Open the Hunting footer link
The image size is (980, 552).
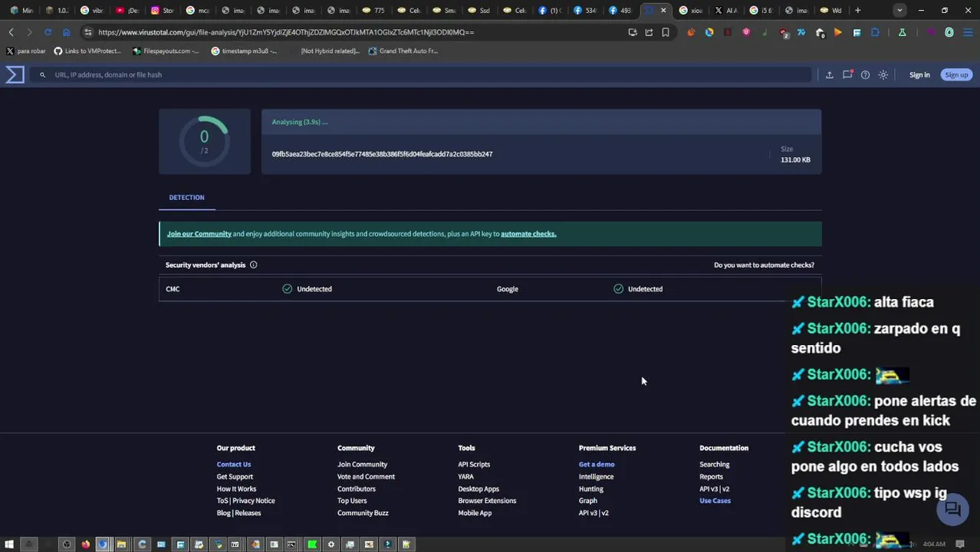click(x=590, y=489)
